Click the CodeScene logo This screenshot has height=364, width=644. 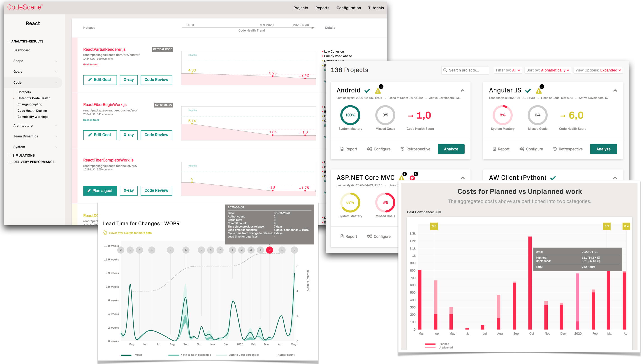pos(25,7)
